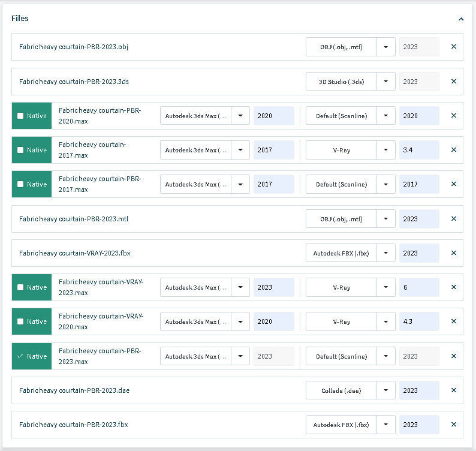Image resolution: width=476 pixels, height=451 pixels.
Task: Remove the Fabricheavy courtain-PBR-2023.obj file
Action: (453, 47)
